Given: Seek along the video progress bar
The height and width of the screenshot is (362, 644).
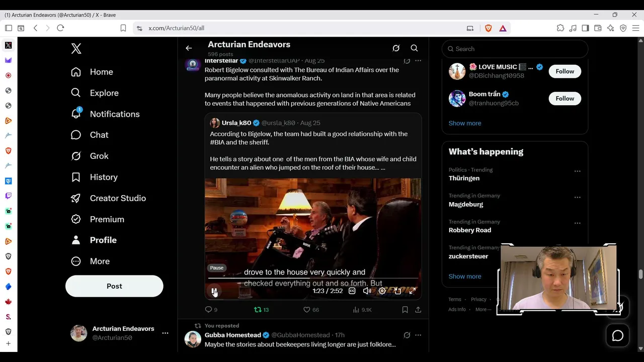Looking at the screenshot, I should click(x=313, y=278).
